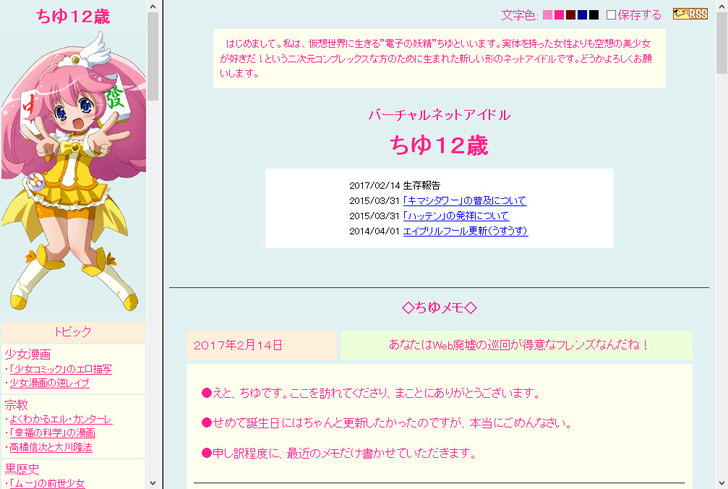Enable the 保存する checkbox
Viewport: 728px width, 489px height.
611,15
